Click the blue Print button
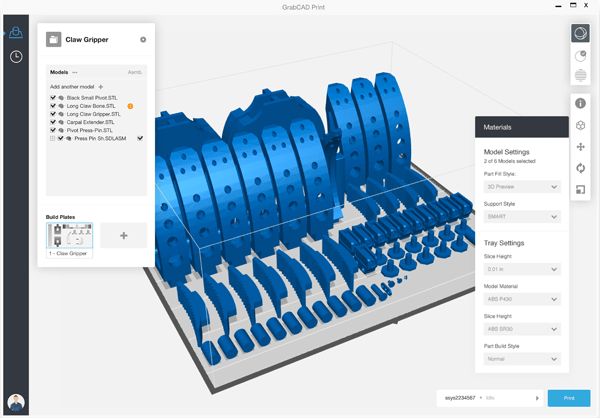The width and height of the screenshot is (600, 418). 568,398
